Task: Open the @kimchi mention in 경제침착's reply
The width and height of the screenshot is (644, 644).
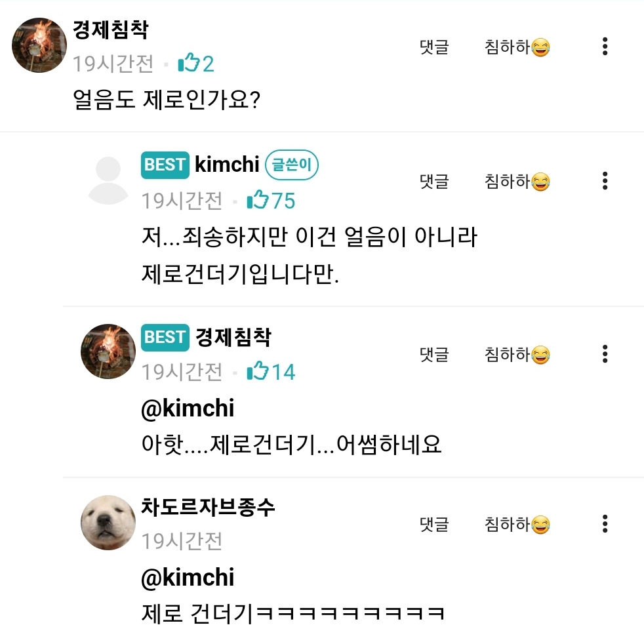Action: (x=188, y=409)
